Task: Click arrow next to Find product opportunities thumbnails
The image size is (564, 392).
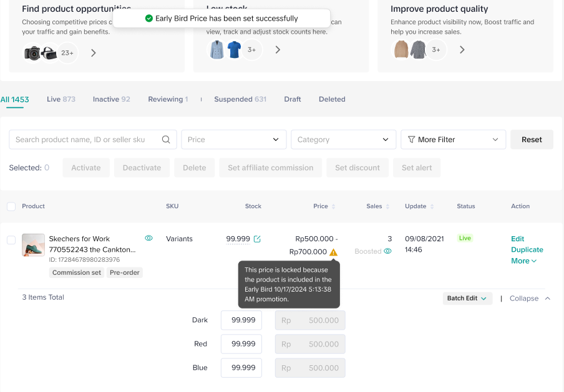Action: pyautogui.click(x=94, y=53)
